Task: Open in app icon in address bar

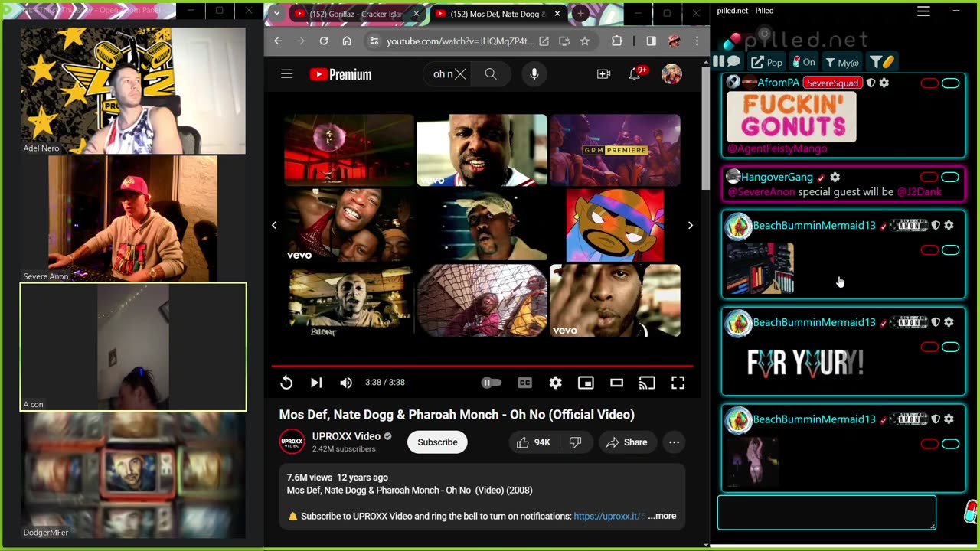Action: tap(544, 41)
